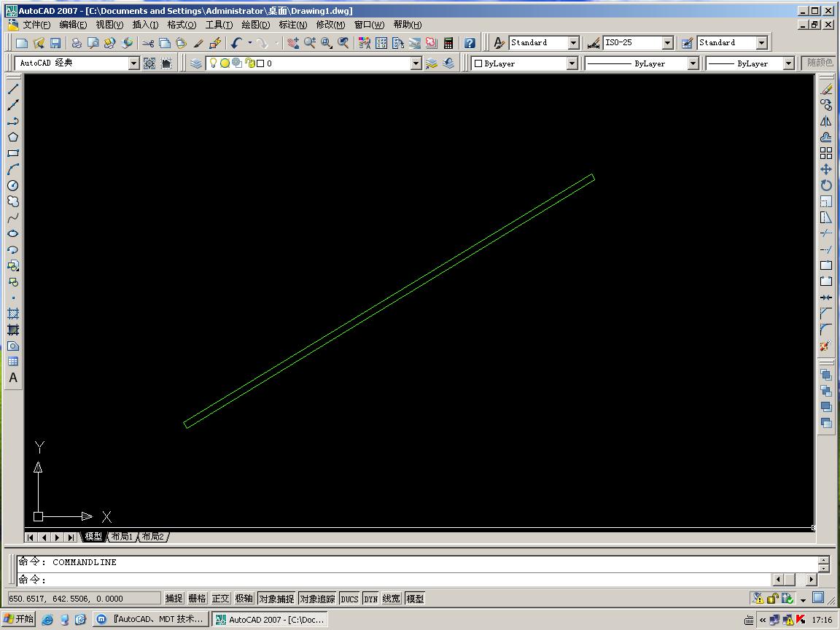Jump to last layout tab arrow
The image size is (840, 630).
[71, 537]
